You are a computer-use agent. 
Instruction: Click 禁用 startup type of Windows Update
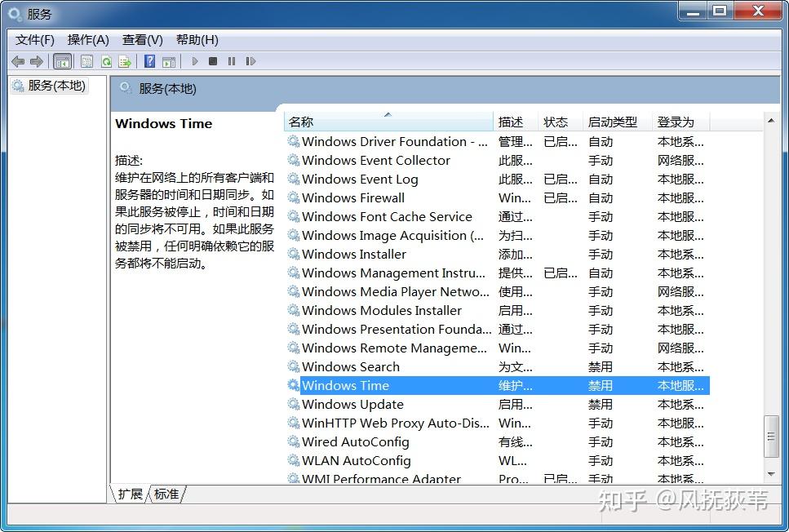pos(601,404)
